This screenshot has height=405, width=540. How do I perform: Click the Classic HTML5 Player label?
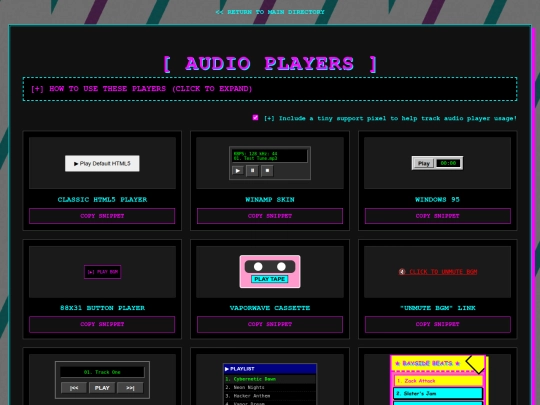click(x=102, y=199)
